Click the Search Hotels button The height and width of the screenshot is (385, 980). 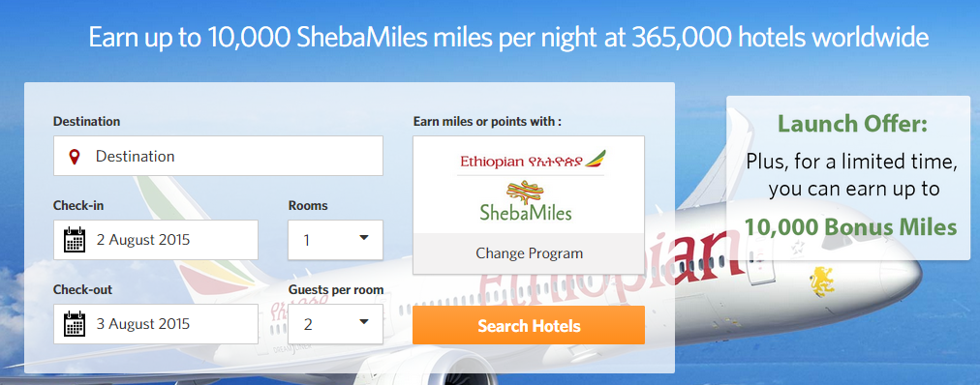tap(529, 325)
